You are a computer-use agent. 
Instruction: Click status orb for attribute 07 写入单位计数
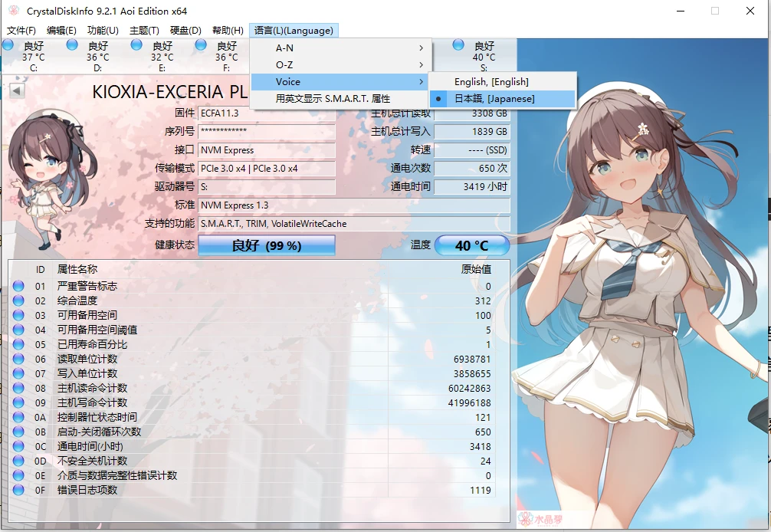tap(18, 373)
